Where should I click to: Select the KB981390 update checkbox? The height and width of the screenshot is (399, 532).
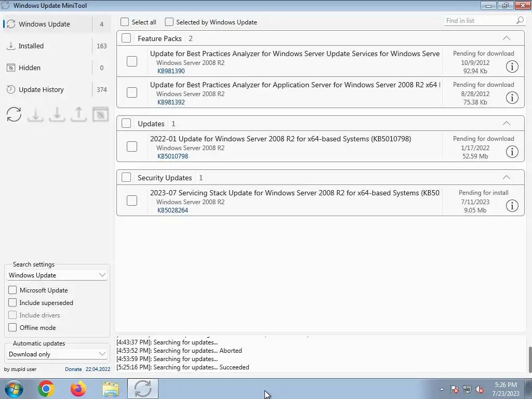pos(132,61)
